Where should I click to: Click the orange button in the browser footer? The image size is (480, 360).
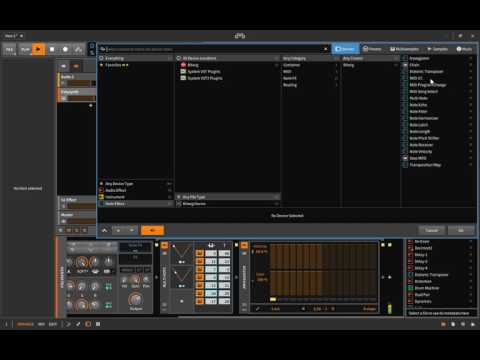coord(152,230)
